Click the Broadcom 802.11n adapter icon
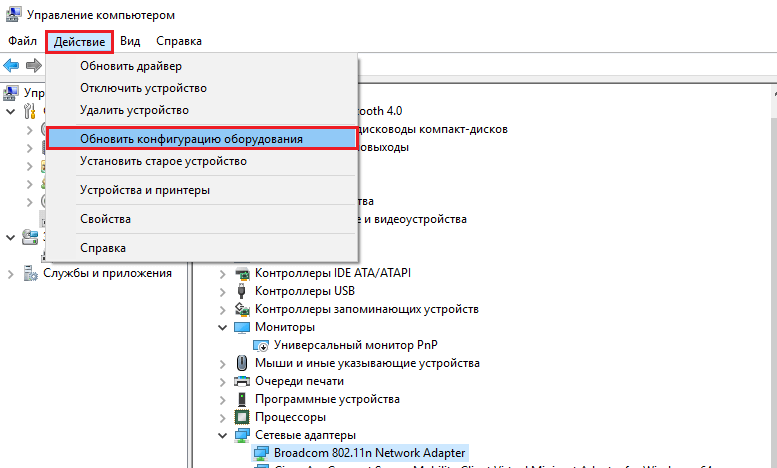777x468 pixels. 260,453
